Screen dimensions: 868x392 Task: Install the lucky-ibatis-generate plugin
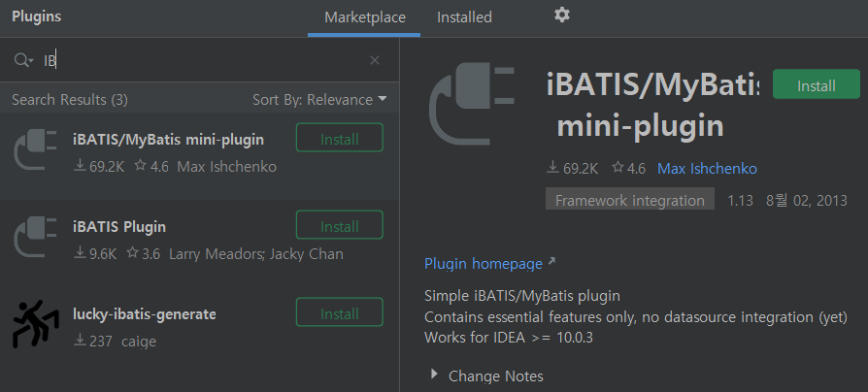coord(340,312)
